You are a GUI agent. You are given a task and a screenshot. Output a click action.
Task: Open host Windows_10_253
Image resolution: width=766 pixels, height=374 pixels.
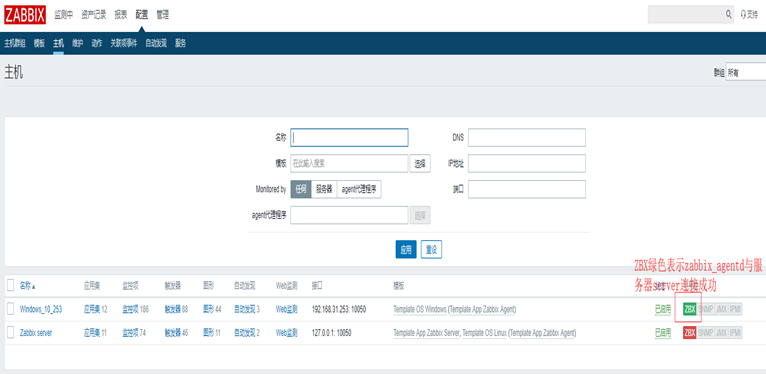coord(41,309)
